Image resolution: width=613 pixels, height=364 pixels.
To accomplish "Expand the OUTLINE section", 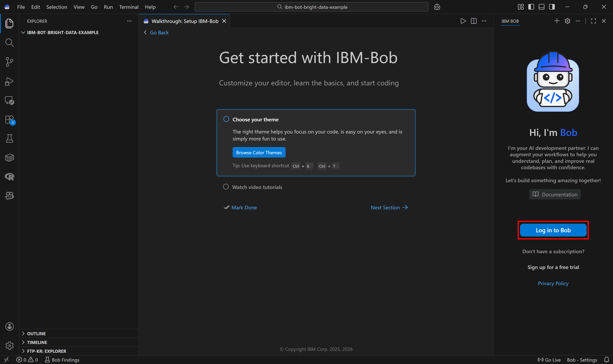I will tap(79, 334).
